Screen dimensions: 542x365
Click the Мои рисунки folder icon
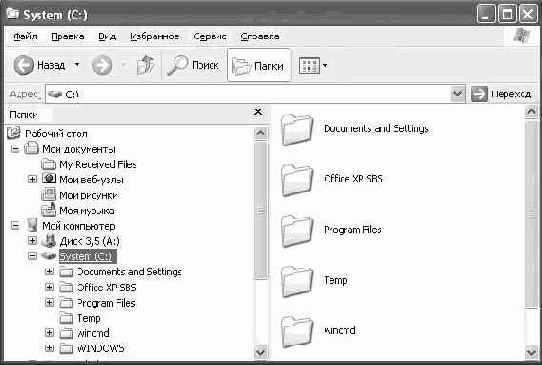point(48,195)
